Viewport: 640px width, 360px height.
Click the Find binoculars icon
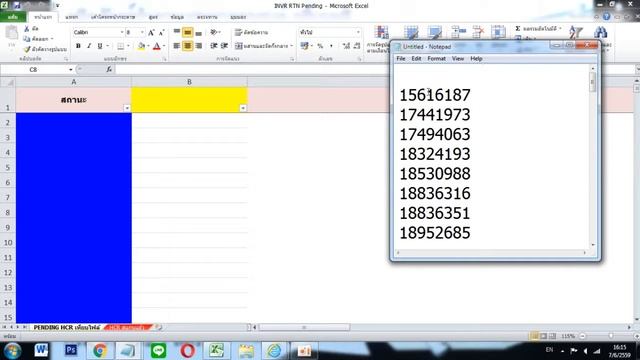pos(600,33)
